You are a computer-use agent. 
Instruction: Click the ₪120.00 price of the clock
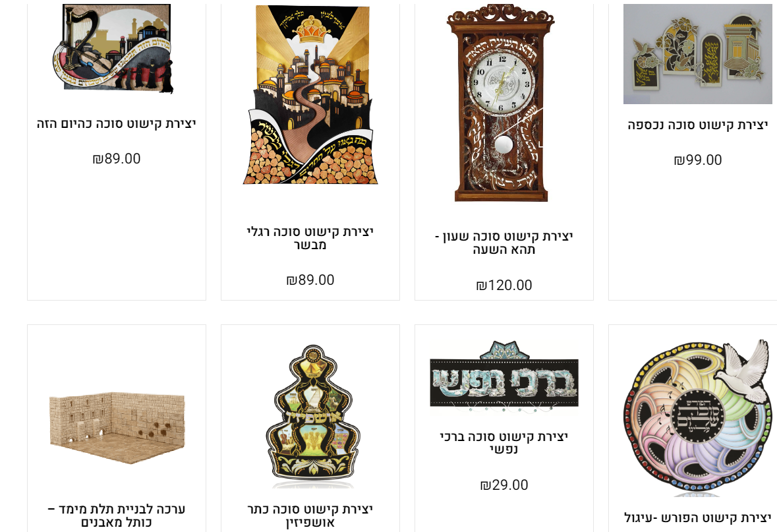(504, 285)
